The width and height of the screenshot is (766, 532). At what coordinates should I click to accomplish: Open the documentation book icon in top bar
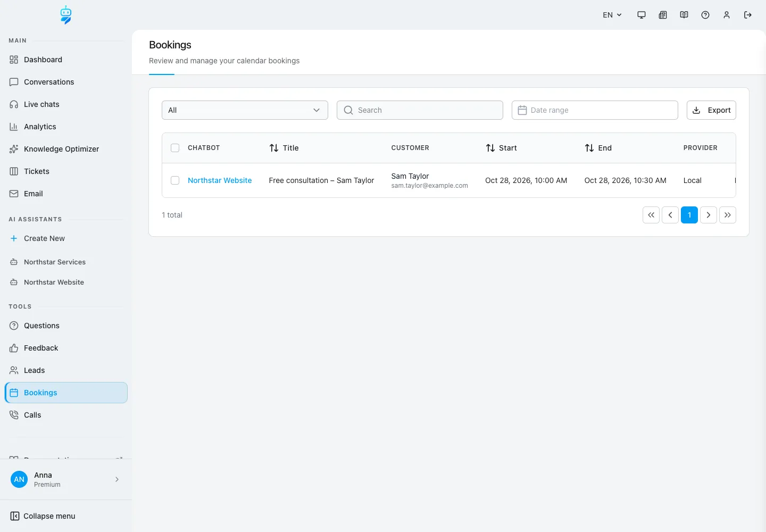684,15
